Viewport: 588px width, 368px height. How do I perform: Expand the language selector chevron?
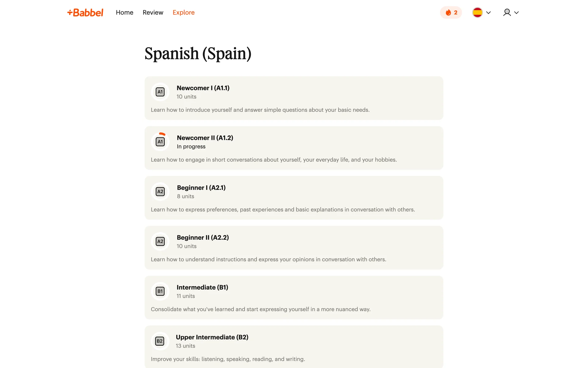point(488,13)
